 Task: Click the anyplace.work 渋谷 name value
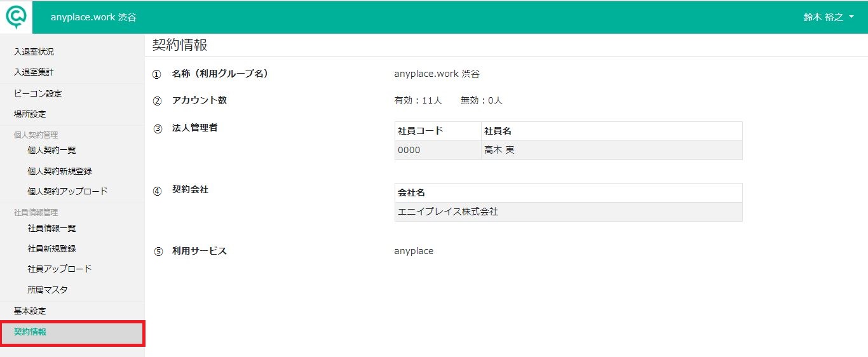pos(437,74)
